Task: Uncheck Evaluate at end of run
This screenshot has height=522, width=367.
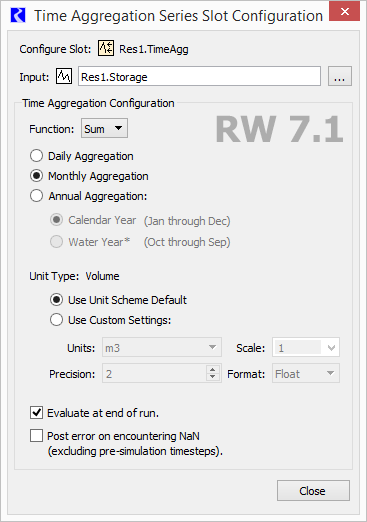Action: pos(36,413)
